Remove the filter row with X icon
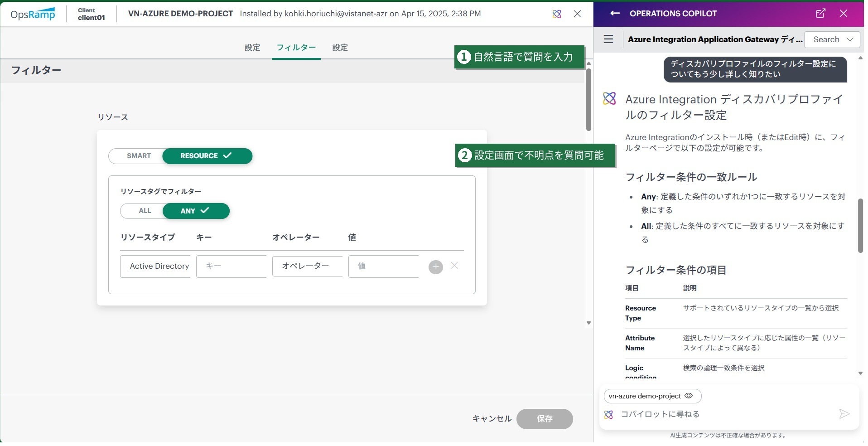 tap(454, 266)
